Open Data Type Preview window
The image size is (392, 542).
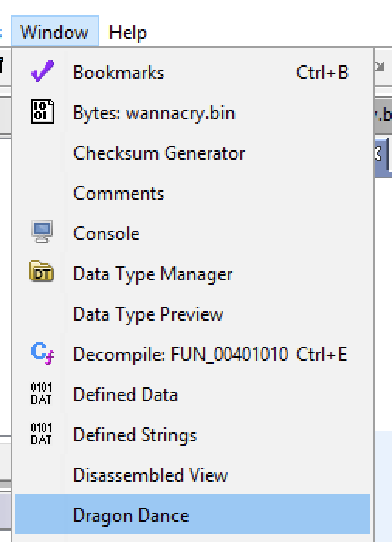pyautogui.click(x=193, y=314)
